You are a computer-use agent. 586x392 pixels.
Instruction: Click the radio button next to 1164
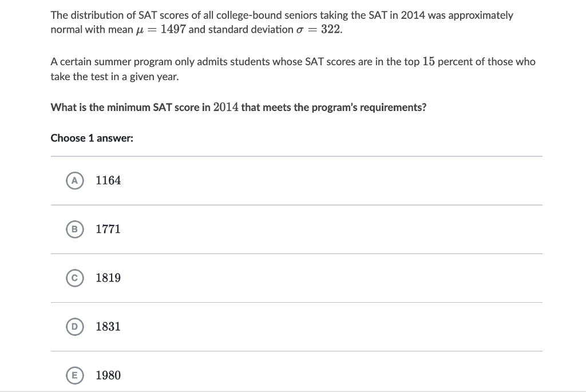pyautogui.click(x=74, y=180)
